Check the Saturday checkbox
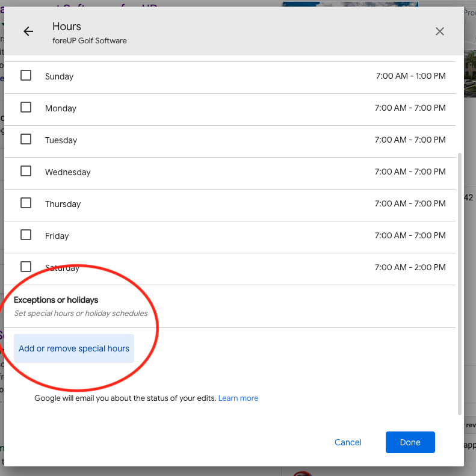The image size is (476, 476). [x=26, y=266]
